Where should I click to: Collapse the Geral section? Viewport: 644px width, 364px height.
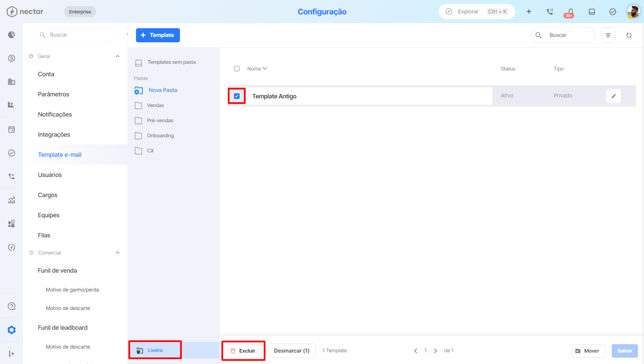click(x=118, y=56)
